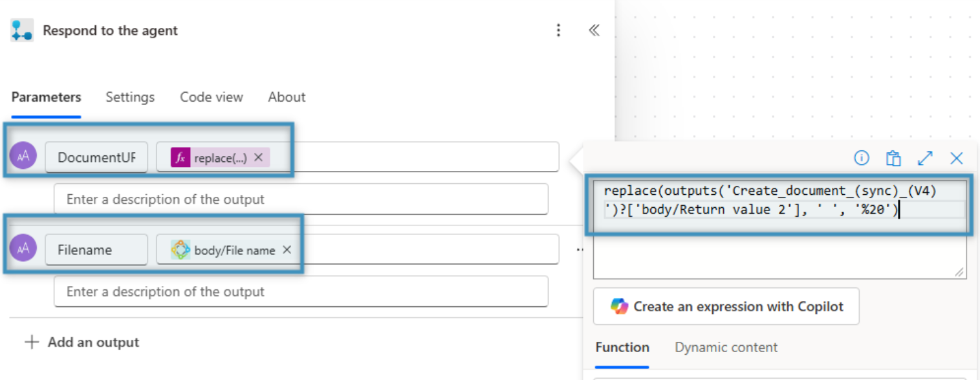Open the Code view tab

coord(212,97)
